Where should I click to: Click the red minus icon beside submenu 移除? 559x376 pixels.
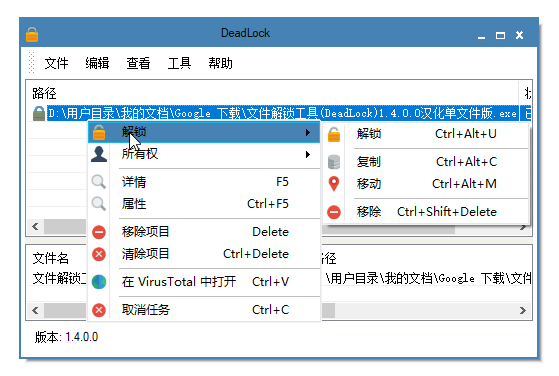click(334, 212)
